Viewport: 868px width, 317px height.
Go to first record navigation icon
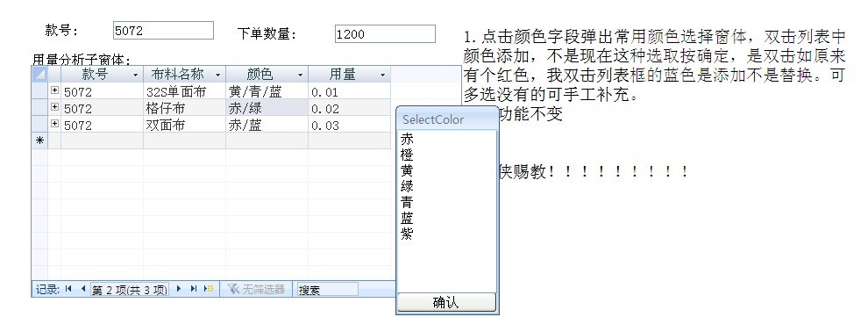[68, 289]
